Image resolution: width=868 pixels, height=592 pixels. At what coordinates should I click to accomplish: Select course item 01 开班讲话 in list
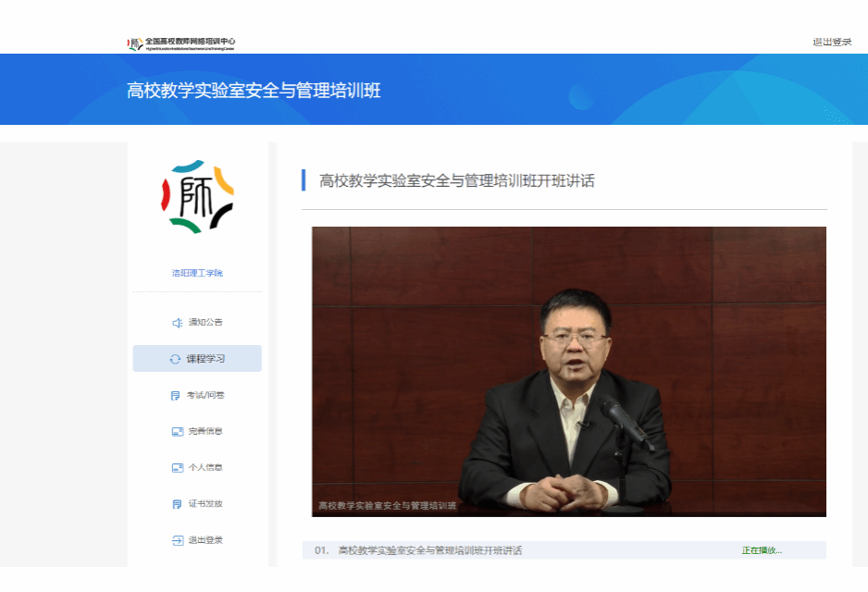(429, 550)
